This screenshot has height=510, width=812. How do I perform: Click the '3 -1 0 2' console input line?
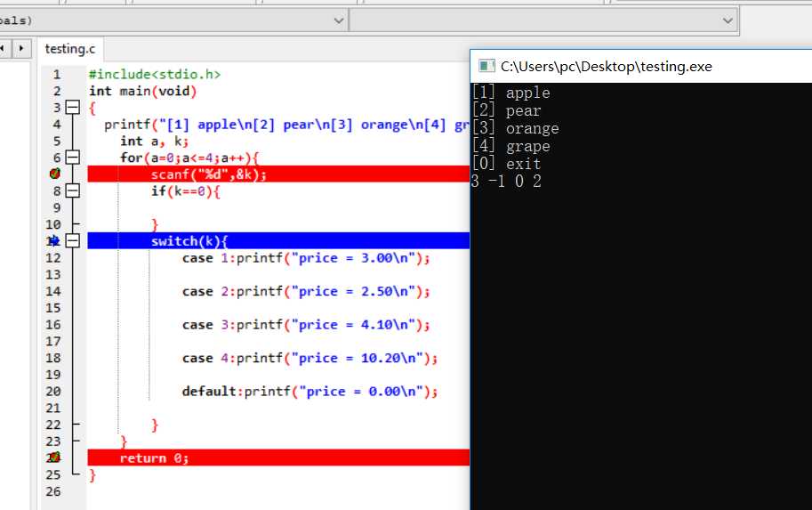(x=506, y=182)
